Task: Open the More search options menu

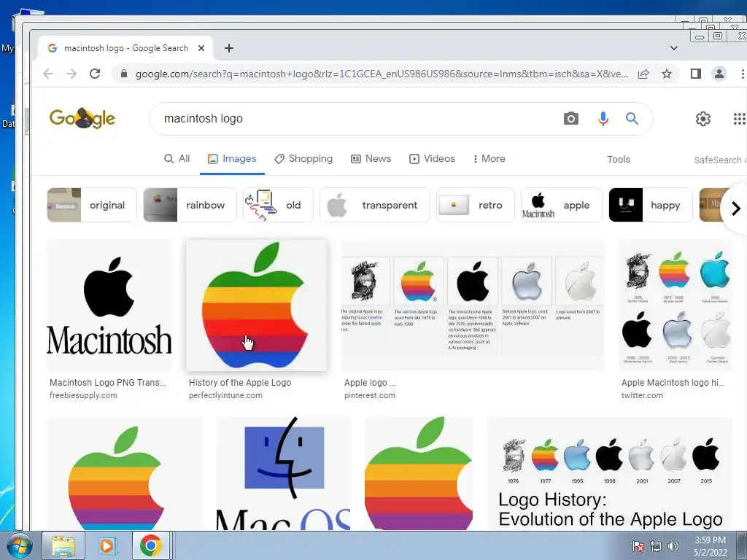Action: click(x=489, y=158)
